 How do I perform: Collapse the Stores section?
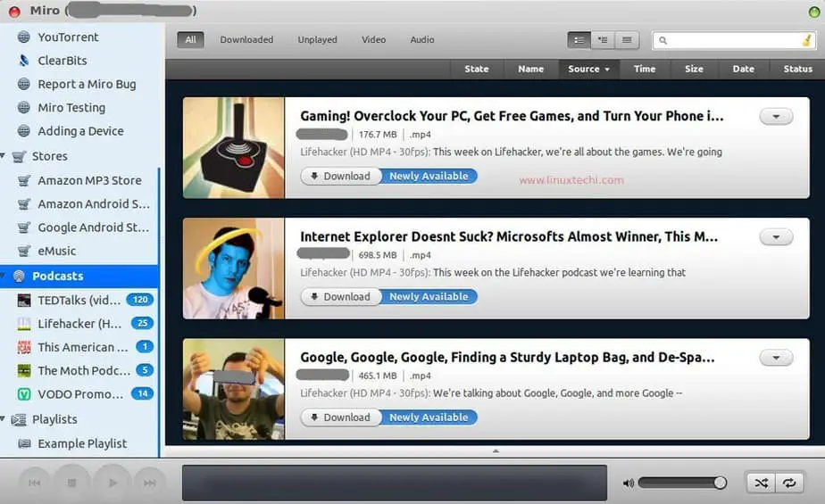pyautogui.click(x=4, y=155)
